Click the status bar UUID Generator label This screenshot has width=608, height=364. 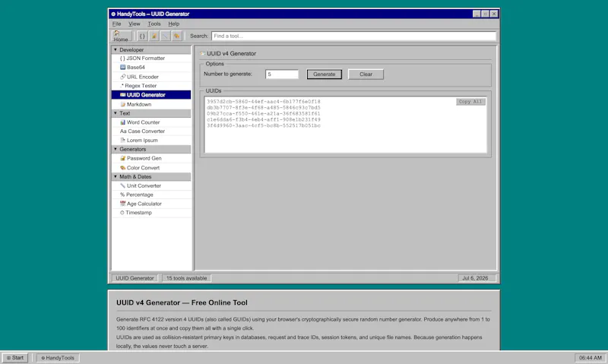point(135,278)
